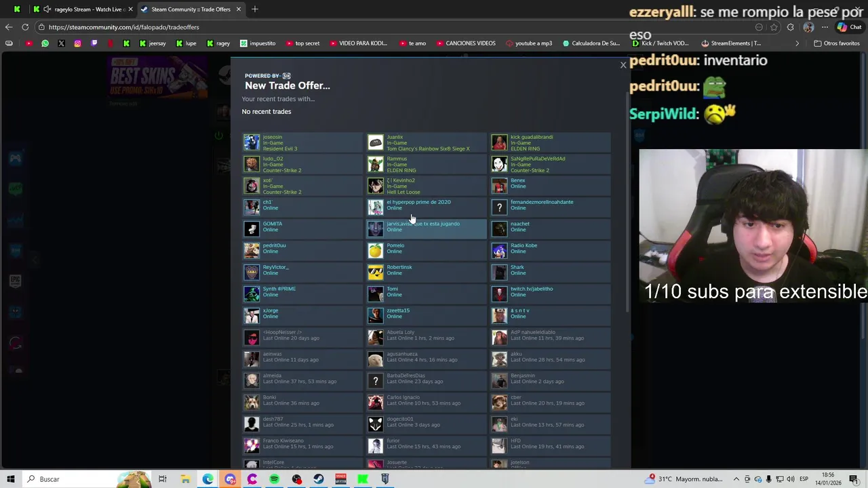Viewport: 868px width, 488px height.
Task: Open a new browser tab
Action: pyautogui.click(x=255, y=9)
